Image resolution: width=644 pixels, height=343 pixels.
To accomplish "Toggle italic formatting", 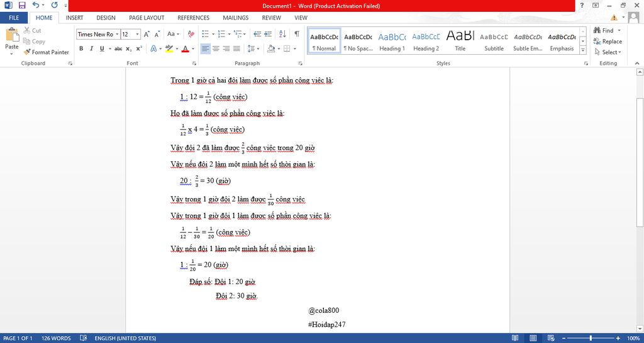I will click(91, 48).
